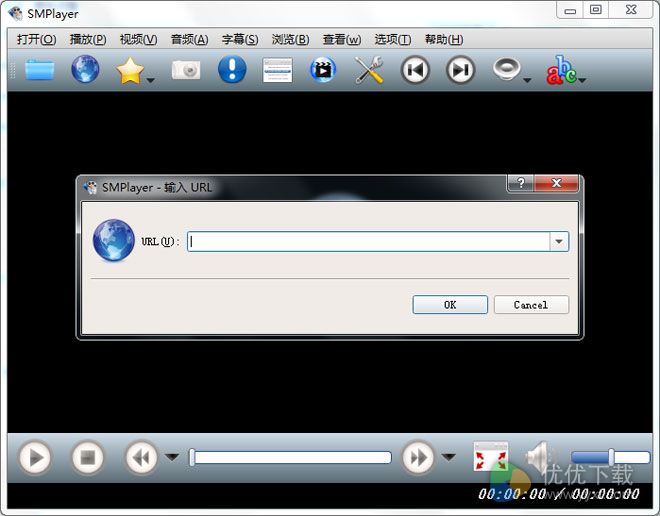The width and height of the screenshot is (660, 516).
Task: Open the 查看(W) menu
Action: [342, 40]
